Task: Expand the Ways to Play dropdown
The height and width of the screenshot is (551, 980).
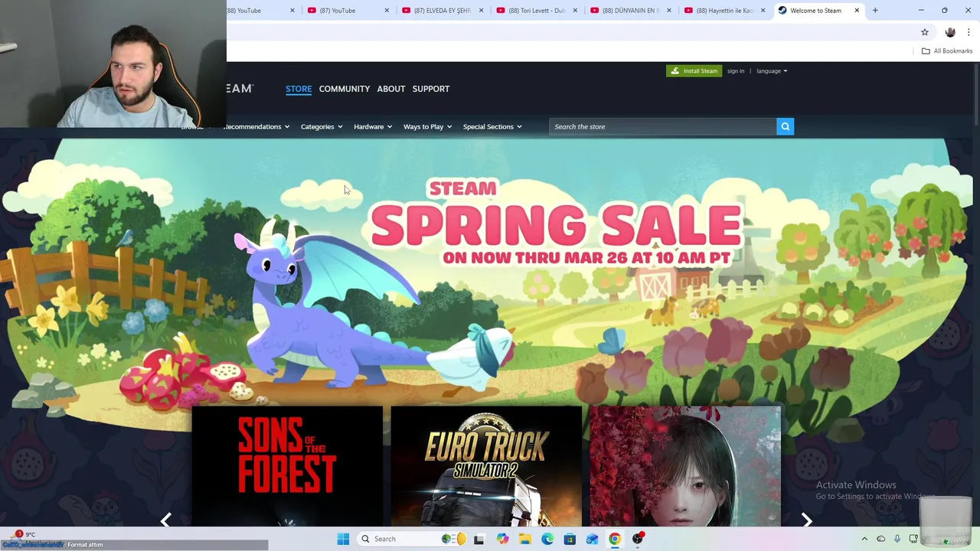Action: (427, 127)
